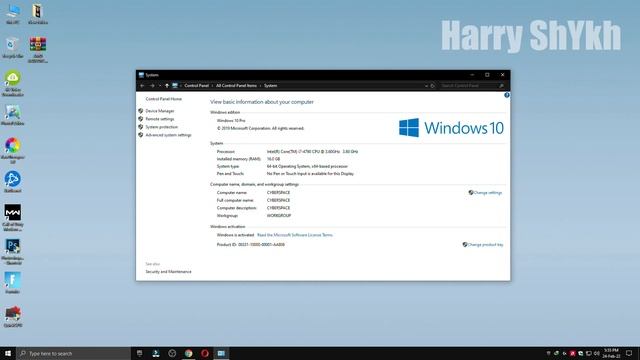Open Advanced system settings link
The image size is (640, 360).
pos(168,135)
